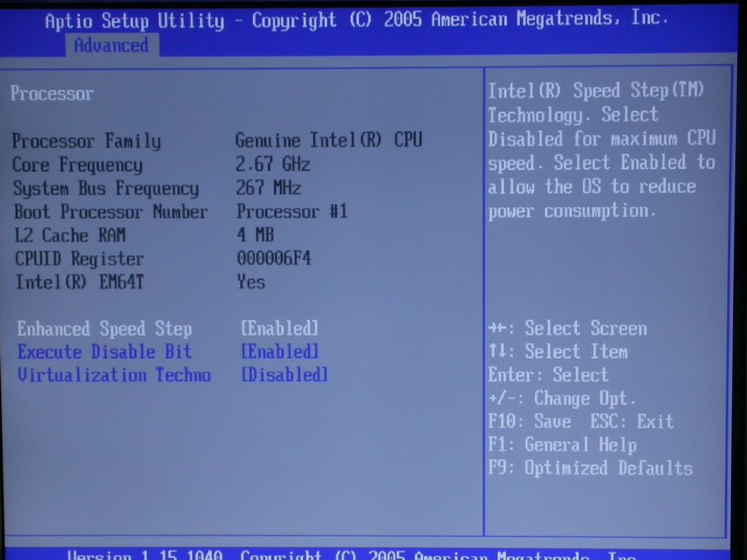This screenshot has width=747, height=560.
Task: Select the Virtualization Techno option
Action: 114,376
